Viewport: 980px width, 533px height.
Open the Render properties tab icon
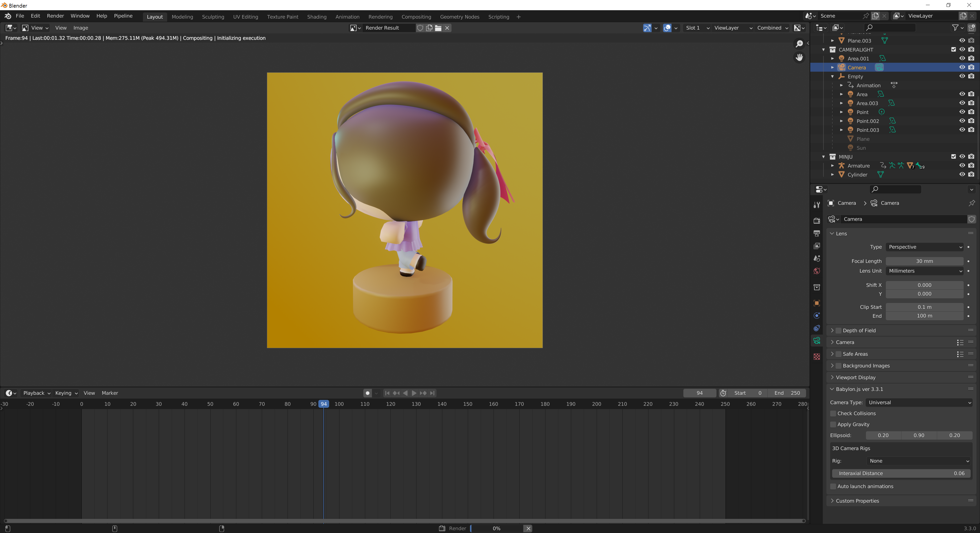tap(816, 221)
